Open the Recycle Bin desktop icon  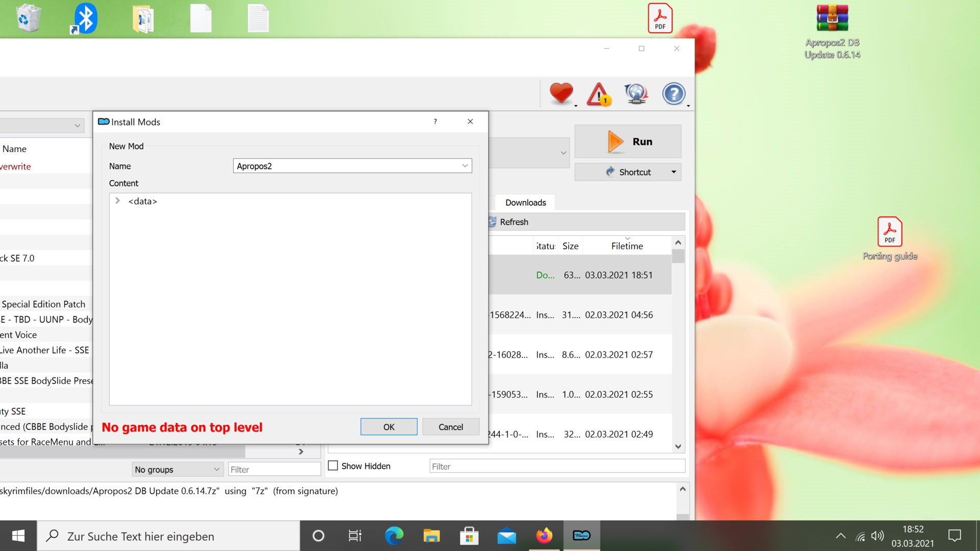(28, 18)
